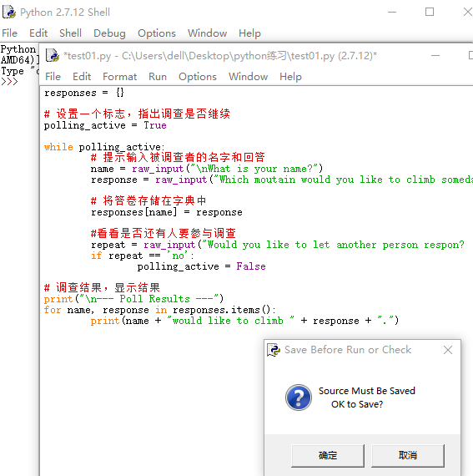The height and width of the screenshot is (476, 473).
Task: Open the Shell window Options menu
Action: 157,33
